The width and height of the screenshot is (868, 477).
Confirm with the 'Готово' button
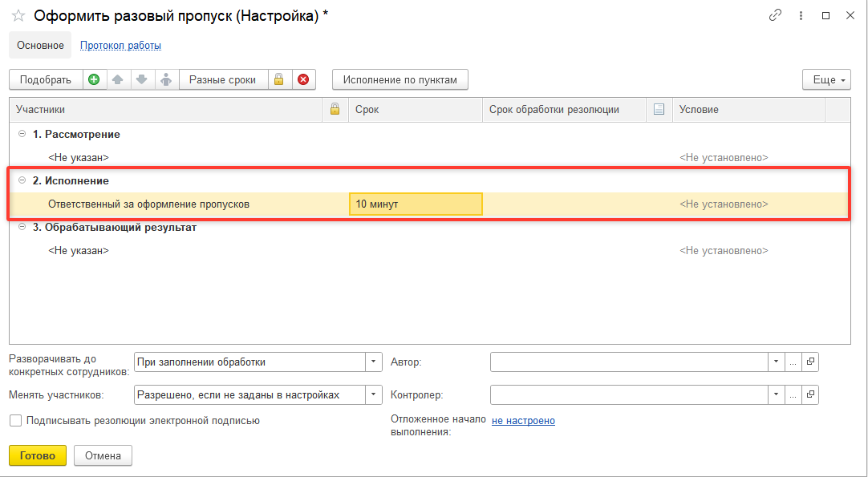(x=38, y=455)
